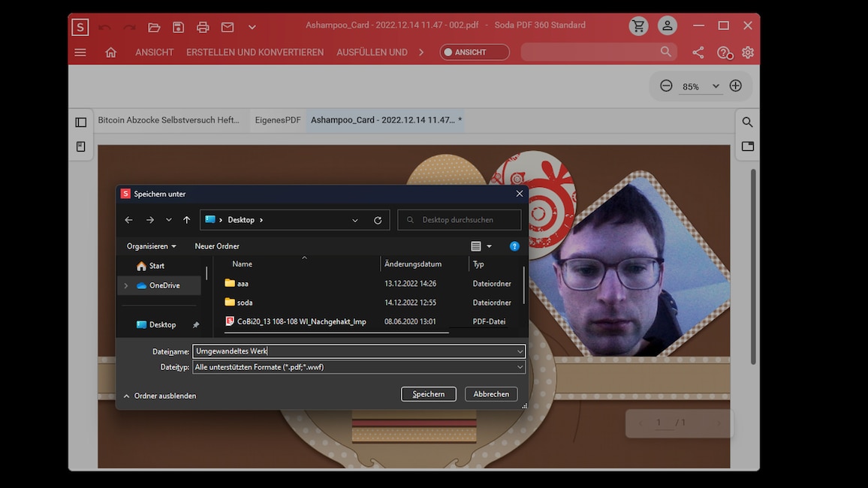Sort files by the Name column

point(242,264)
